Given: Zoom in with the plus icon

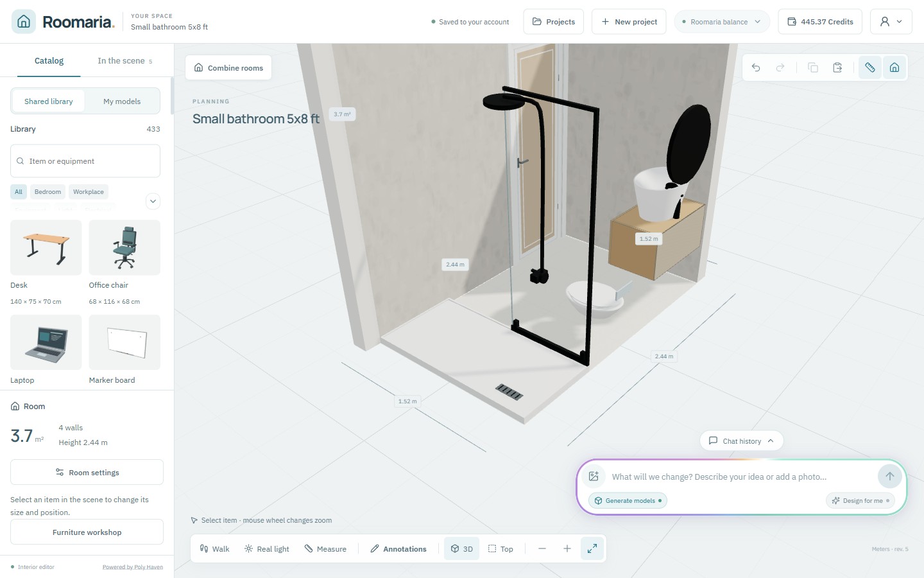Looking at the screenshot, I should pos(567,548).
